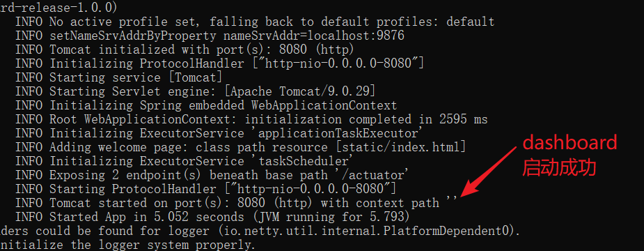
Task: Click the 'Tomcat started on port(s): 8080' line
Action: point(236,203)
